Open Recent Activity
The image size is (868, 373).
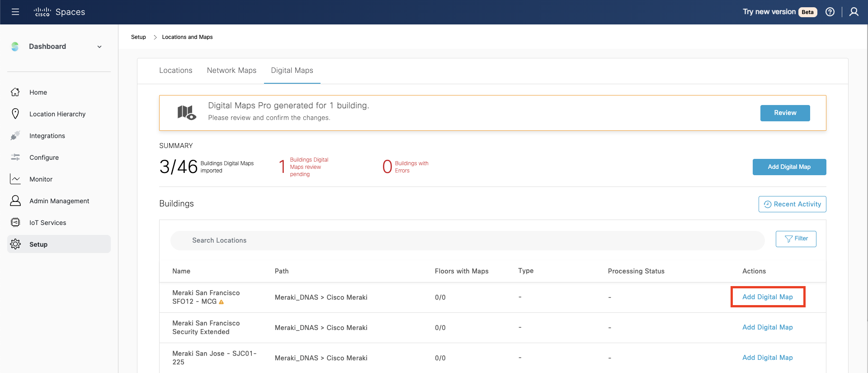(792, 204)
